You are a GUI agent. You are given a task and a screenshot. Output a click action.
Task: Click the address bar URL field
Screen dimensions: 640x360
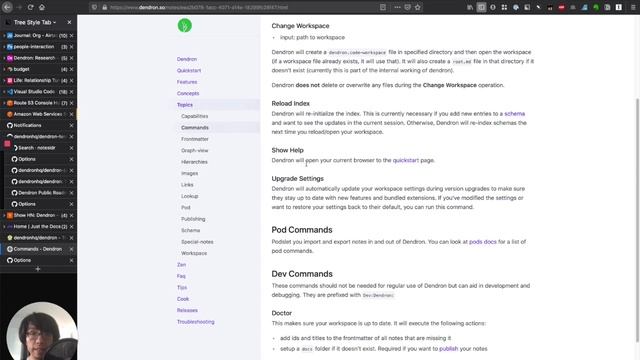point(241,7)
